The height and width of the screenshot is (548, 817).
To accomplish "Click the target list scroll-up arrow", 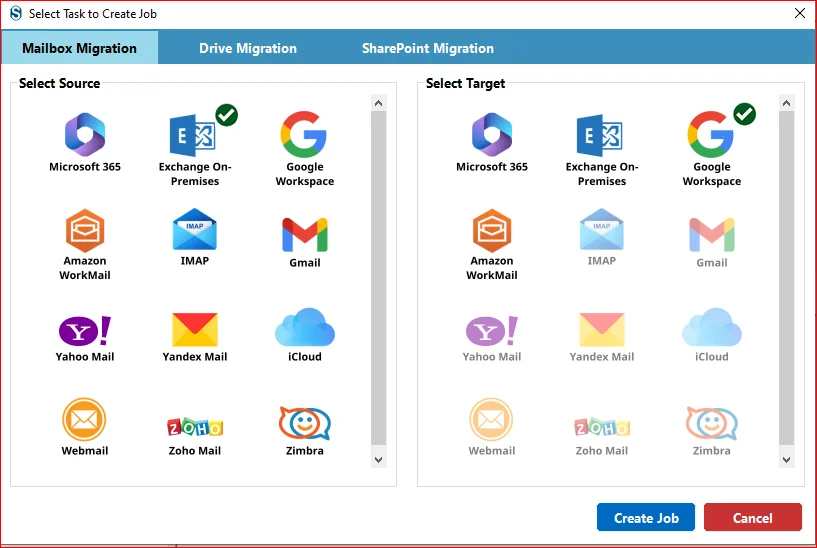I will point(786,103).
